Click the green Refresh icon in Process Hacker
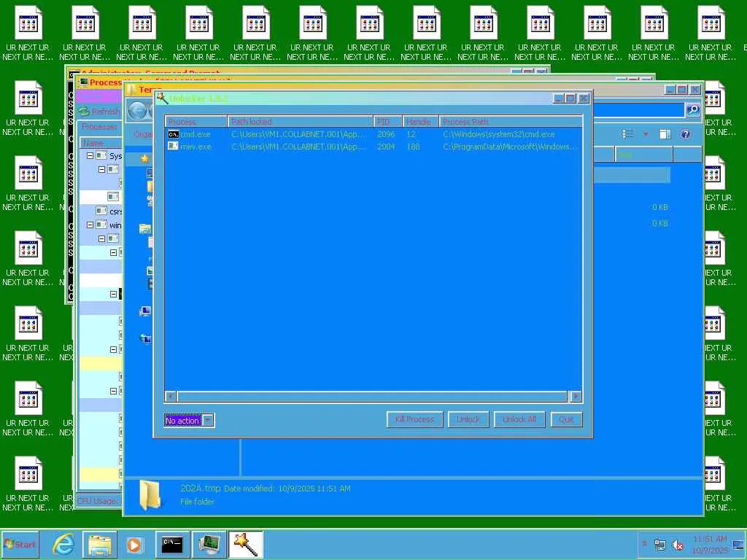Screen dimensions: 747x560 coord(85,112)
